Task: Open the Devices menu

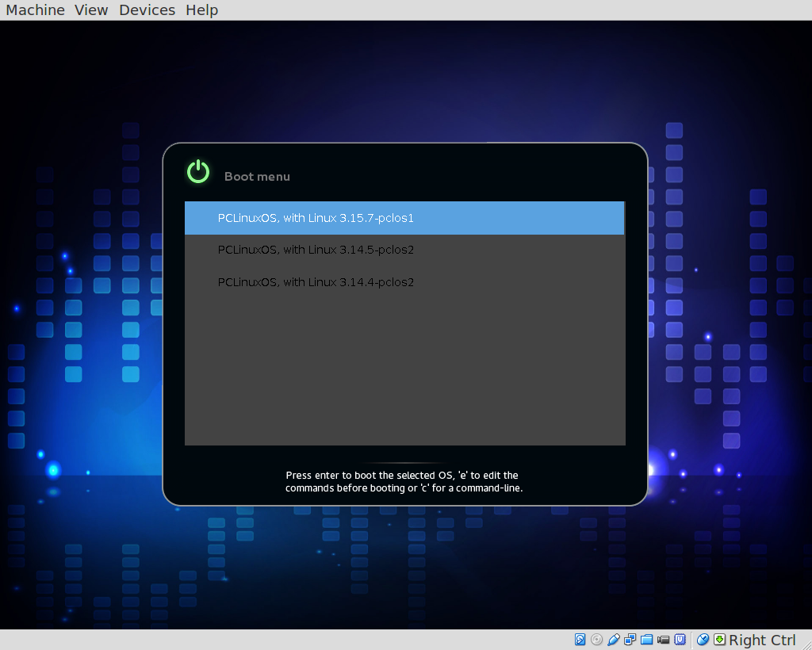Action: [x=147, y=10]
